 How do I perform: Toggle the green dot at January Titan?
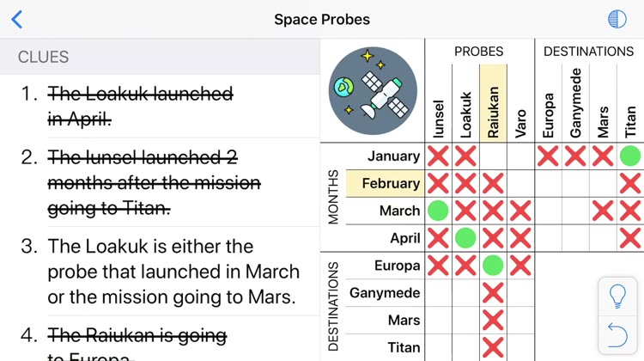pyautogui.click(x=630, y=156)
